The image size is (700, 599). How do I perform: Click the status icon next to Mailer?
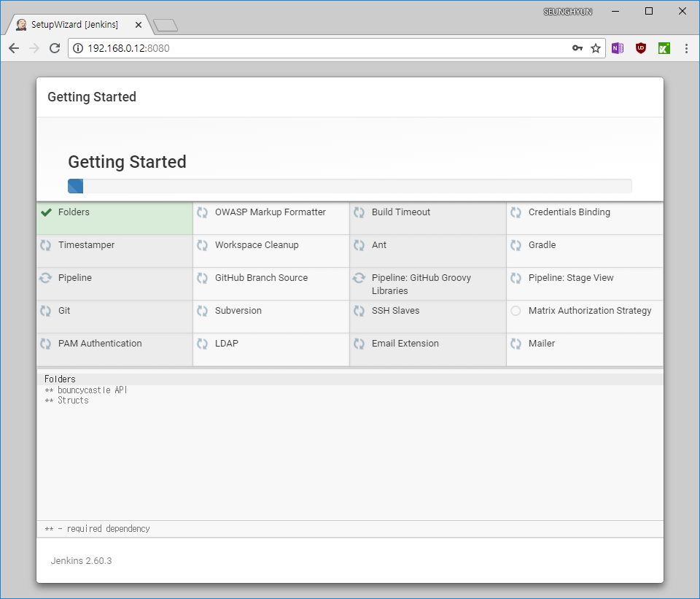[x=516, y=344]
